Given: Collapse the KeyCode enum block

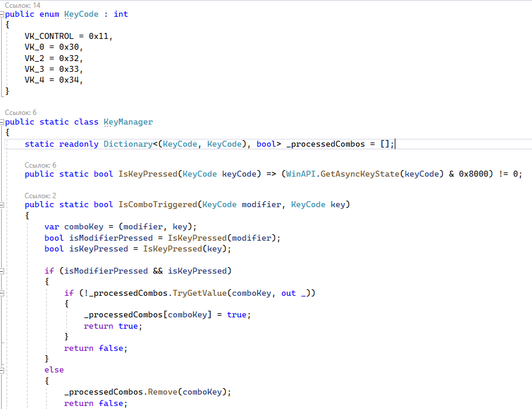Looking at the screenshot, I should (2, 14).
